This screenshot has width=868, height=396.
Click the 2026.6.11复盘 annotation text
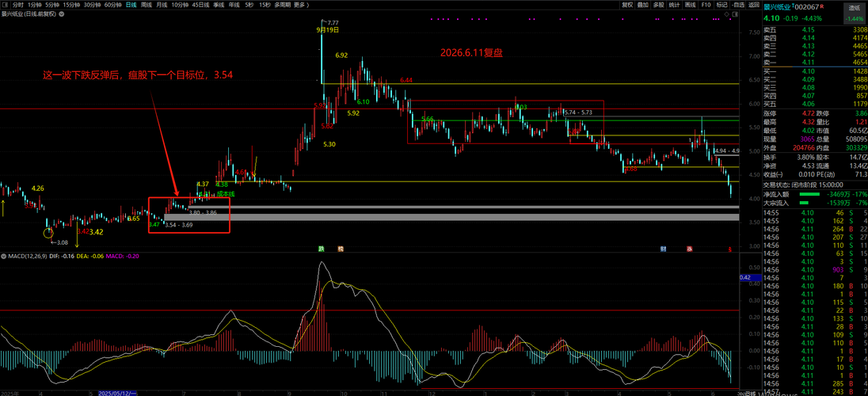tap(471, 52)
